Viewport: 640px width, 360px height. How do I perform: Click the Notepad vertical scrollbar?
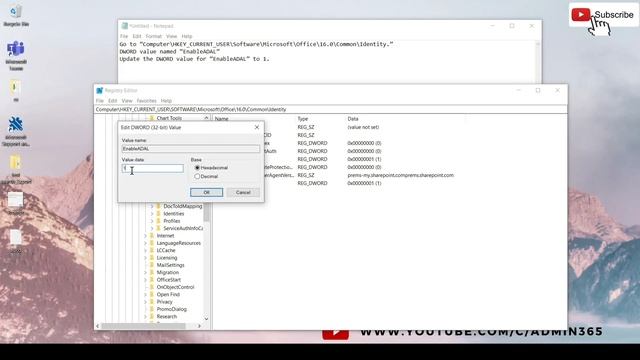click(538, 61)
